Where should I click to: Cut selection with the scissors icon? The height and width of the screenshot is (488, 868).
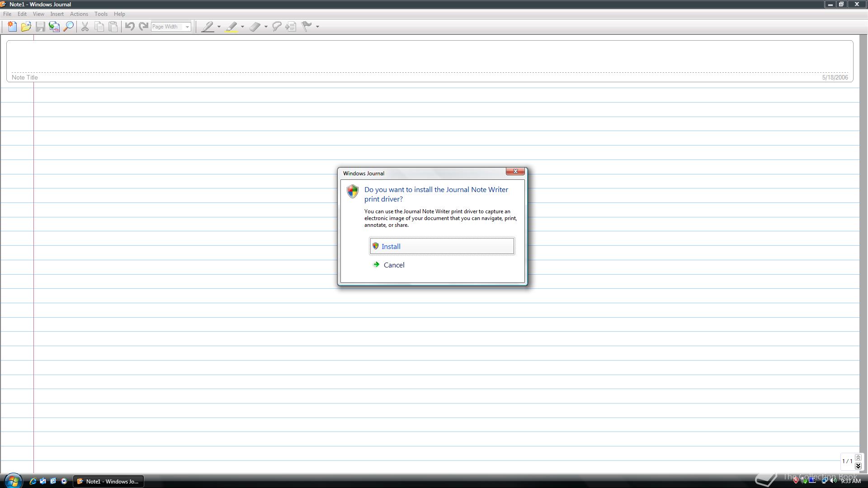[85, 27]
